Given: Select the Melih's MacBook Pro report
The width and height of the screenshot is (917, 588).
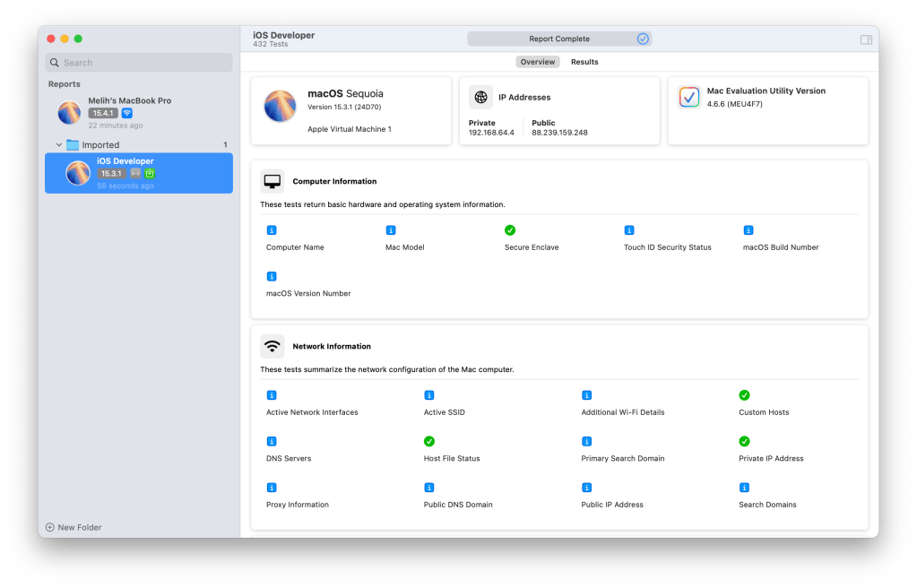Looking at the screenshot, I should point(129,112).
